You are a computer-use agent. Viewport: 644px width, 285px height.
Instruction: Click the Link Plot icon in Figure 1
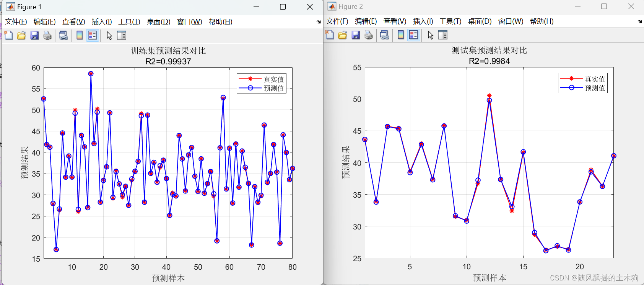click(63, 36)
